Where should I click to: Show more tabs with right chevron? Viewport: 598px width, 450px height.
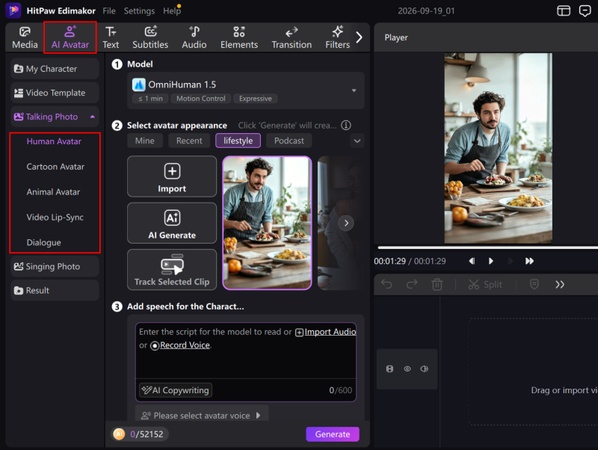(359, 37)
